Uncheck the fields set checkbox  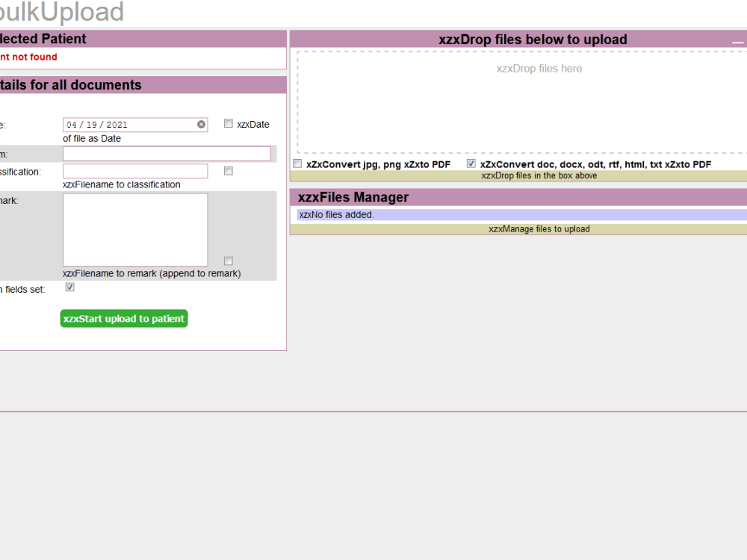[x=69, y=287]
